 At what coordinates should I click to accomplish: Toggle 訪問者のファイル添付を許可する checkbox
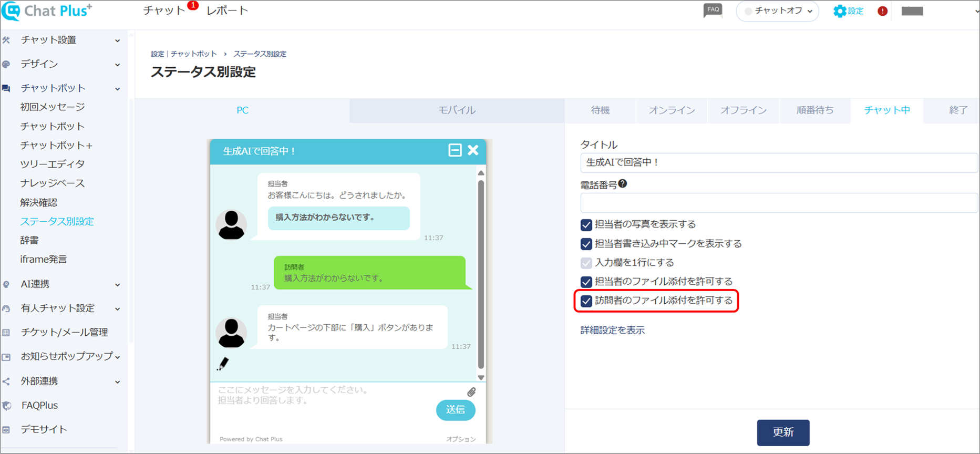tap(586, 301)
